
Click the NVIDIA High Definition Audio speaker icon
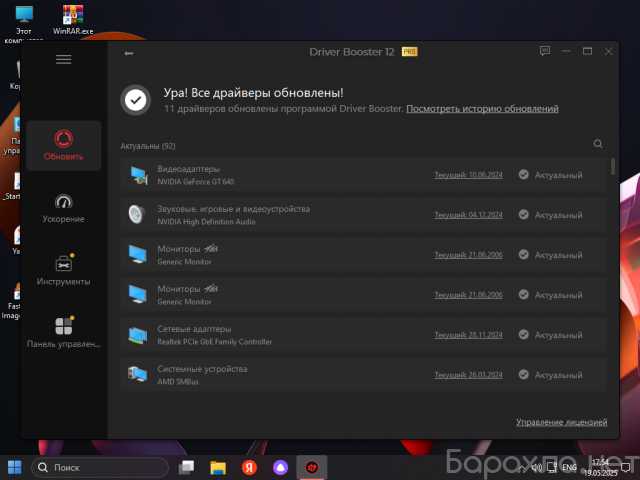click(136, 214)
